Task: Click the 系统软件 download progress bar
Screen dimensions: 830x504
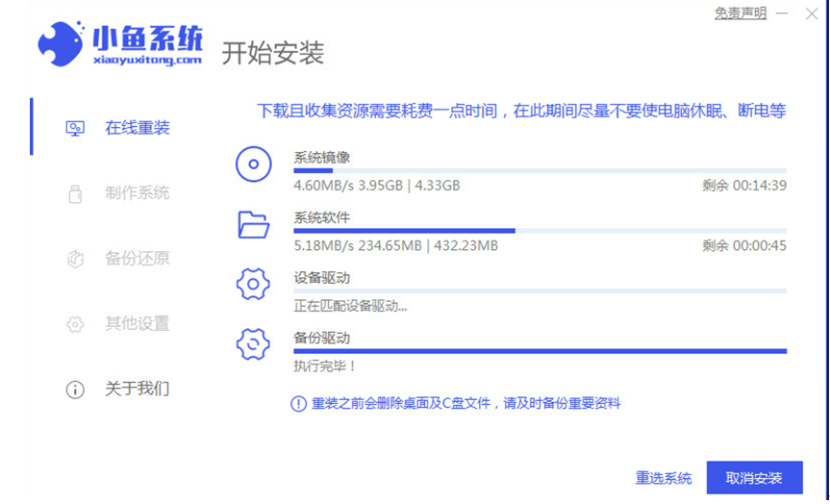Action: pos(540,231)
